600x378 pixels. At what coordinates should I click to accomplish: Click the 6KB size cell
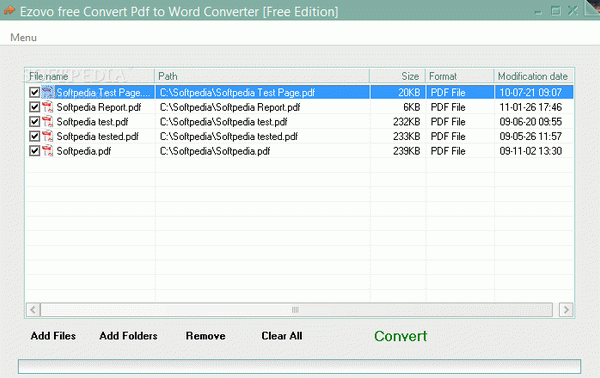coord(412,107)
